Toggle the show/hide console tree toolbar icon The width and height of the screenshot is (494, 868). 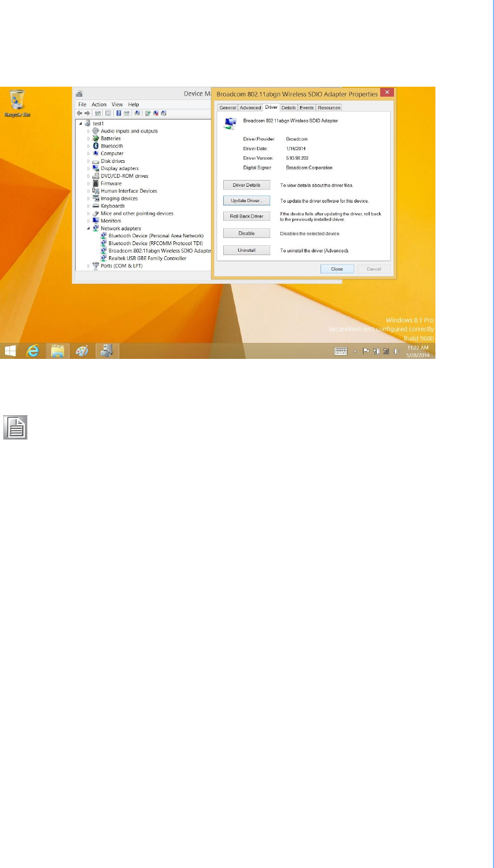pos(98,113)
